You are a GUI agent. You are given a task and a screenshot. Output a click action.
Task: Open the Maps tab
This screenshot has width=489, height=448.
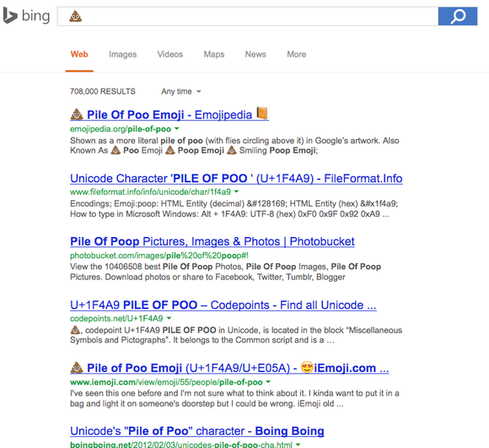tap(214, 54)
